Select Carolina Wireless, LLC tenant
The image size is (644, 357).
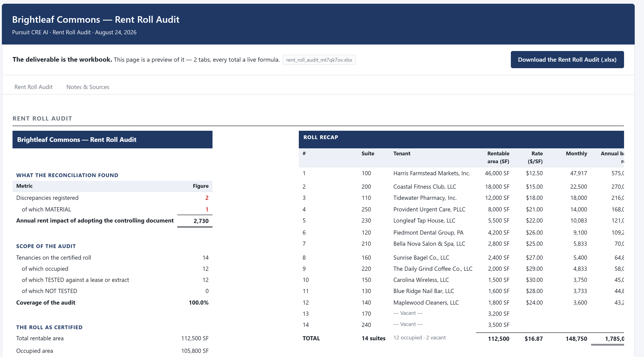click(421, 280)
